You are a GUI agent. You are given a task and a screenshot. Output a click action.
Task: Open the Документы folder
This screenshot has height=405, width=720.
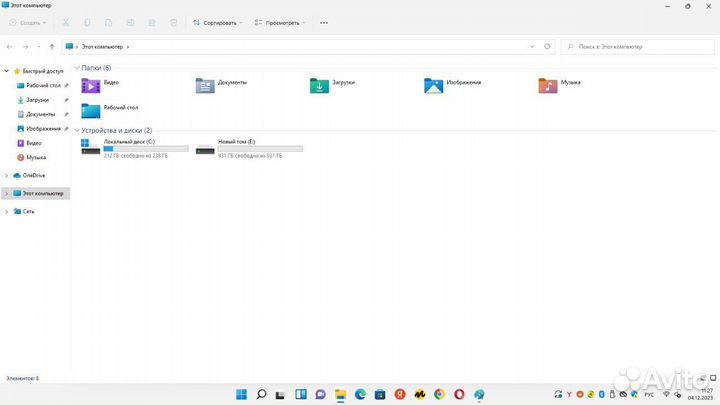pyautogui.click(x=206, y=85)
